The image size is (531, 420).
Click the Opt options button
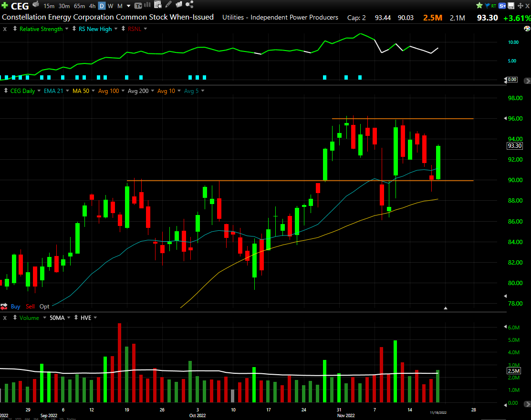(44, 306)
